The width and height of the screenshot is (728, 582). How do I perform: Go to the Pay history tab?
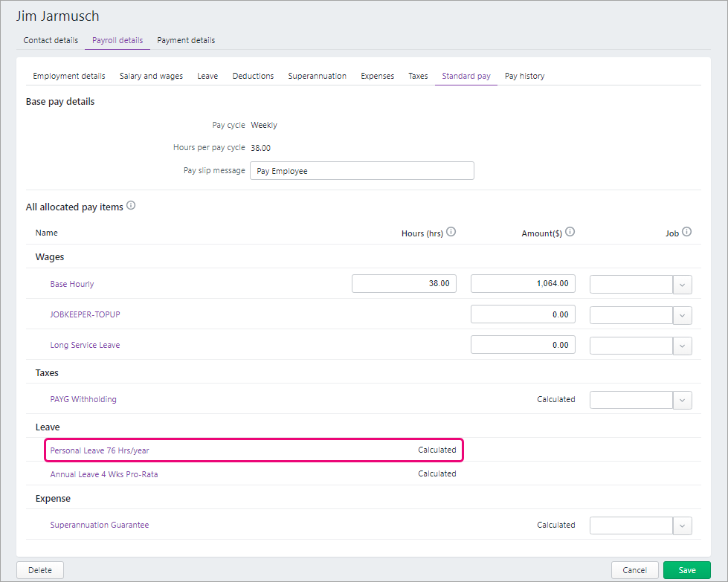(x=524, y=76)
